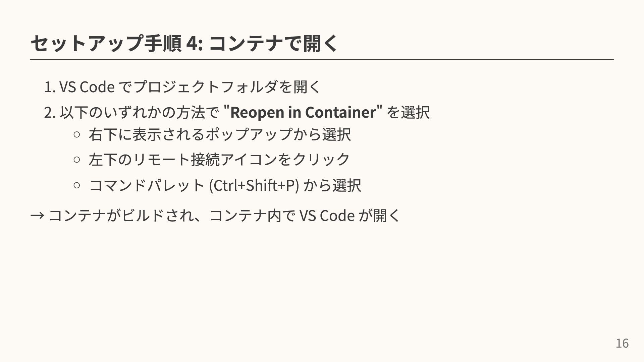Click コンテナで開く in the heading
This screenshot has height=362, width=644.
tap(273, 43)
